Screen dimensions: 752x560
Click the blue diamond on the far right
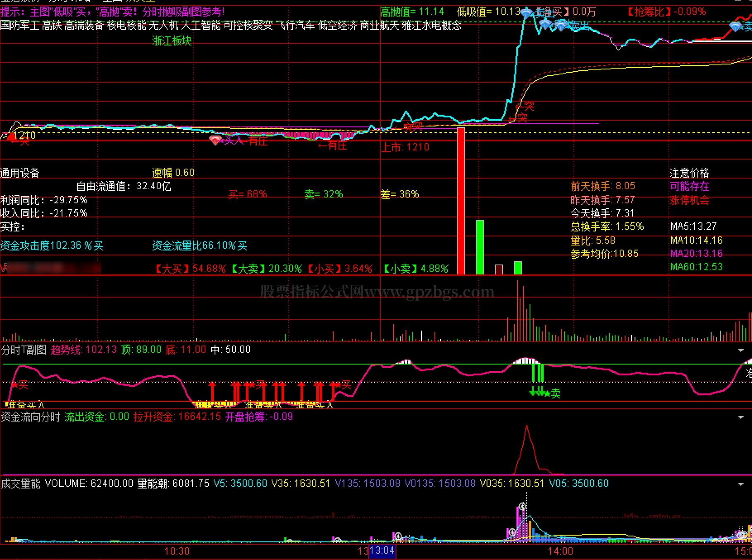pos(736,27)
